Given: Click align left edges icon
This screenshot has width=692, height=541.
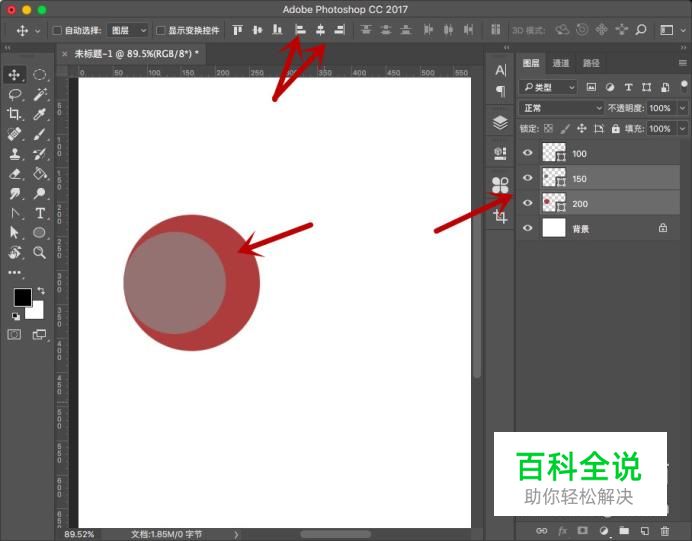Looking at the screenshot, I should point(300,30).
